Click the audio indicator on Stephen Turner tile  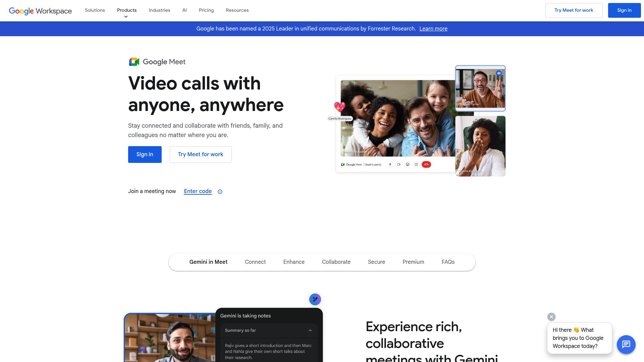[x=499, y=73]
